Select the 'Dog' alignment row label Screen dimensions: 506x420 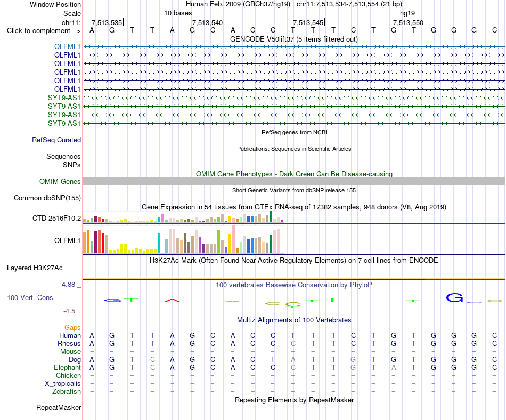pyautogui.click(x=75, y=360)
